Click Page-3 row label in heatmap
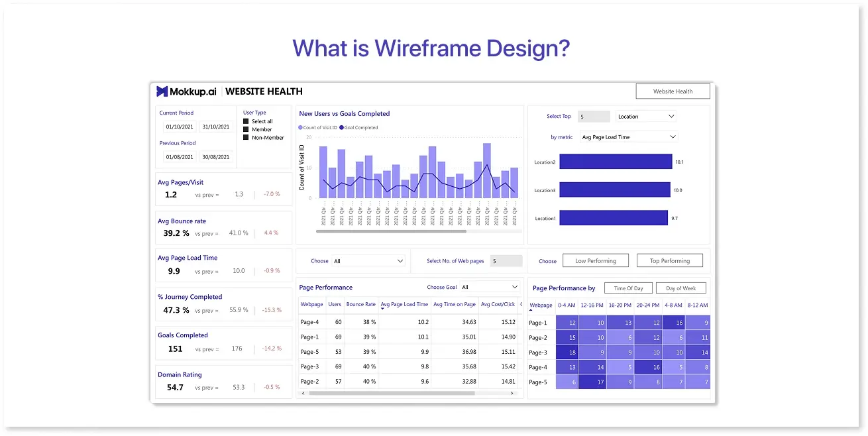The width and height of the screenshot is (868, 436). pos(538,353)
